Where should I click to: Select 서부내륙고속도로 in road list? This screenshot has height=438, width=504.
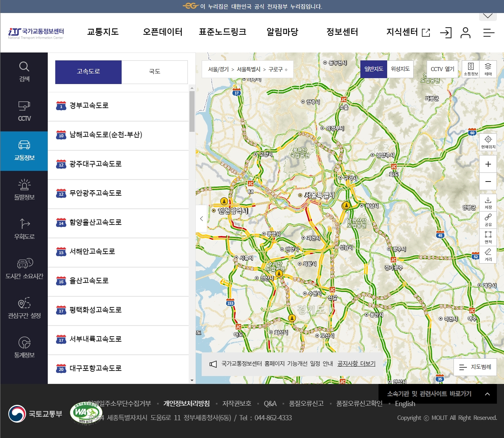(x=118, y=340)
